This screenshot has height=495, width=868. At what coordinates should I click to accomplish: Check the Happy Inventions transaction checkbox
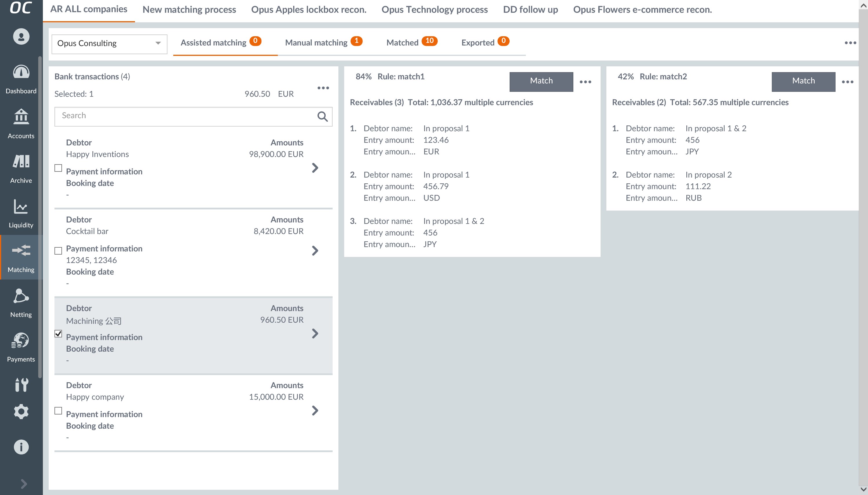pyautogui.click(x=59, y=168)
